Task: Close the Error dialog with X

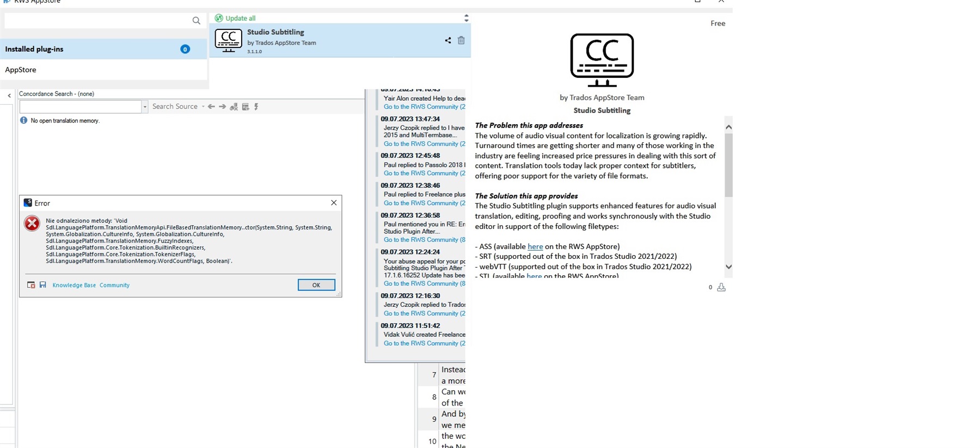Action: point(334,203)
